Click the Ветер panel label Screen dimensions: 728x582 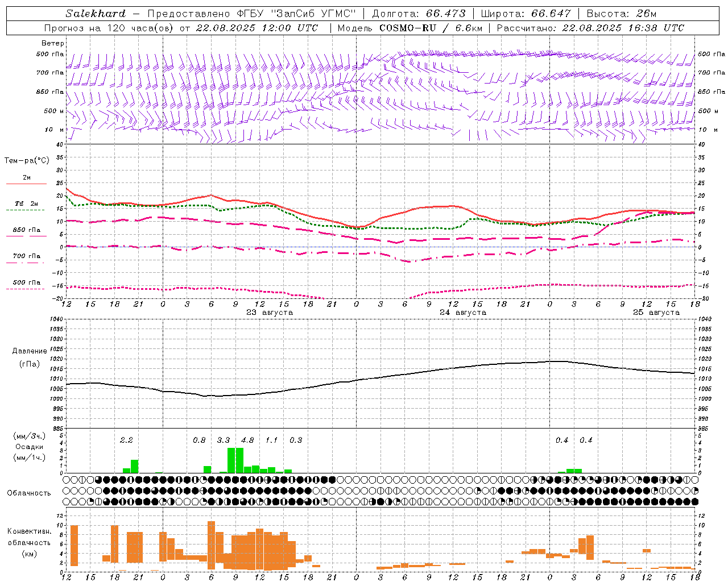pyautogui.click(x=53, y=43)
